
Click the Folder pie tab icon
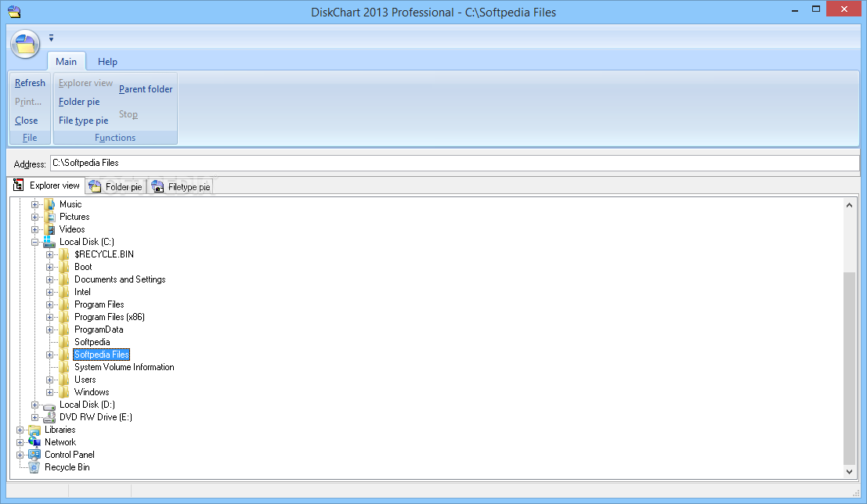tap(95, 187)
